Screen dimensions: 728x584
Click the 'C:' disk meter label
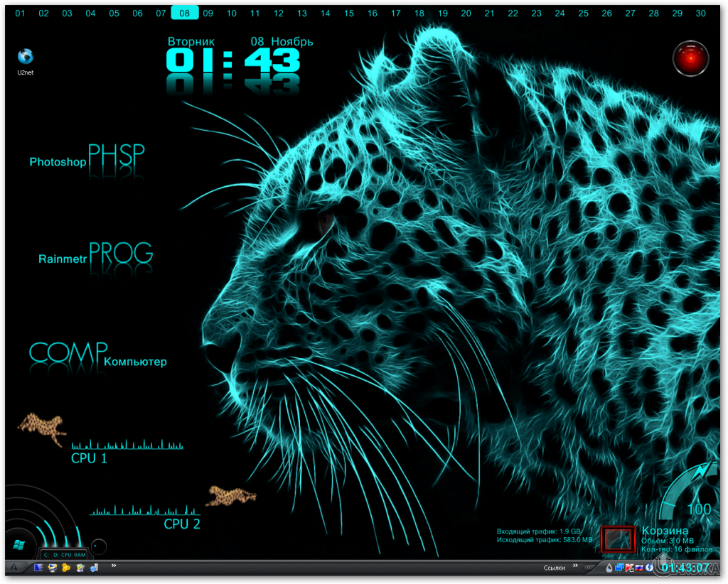pos(46,555)
